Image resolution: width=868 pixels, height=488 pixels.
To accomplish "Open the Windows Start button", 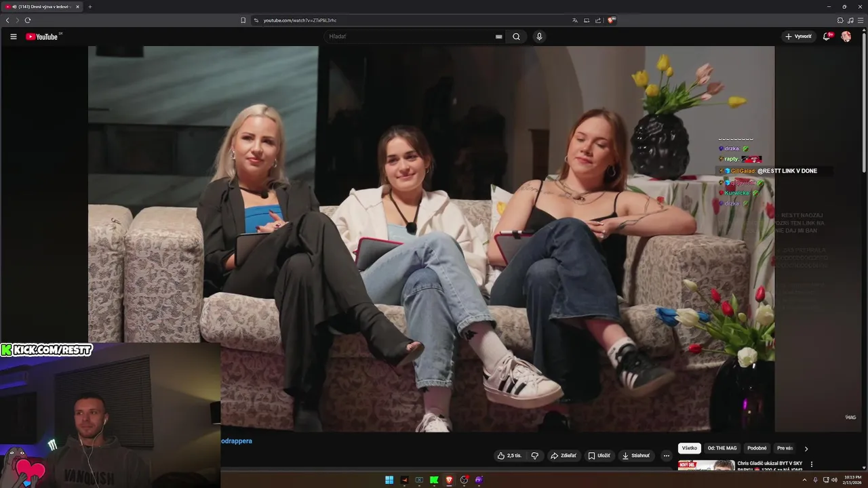I will [x=389, y=480].
